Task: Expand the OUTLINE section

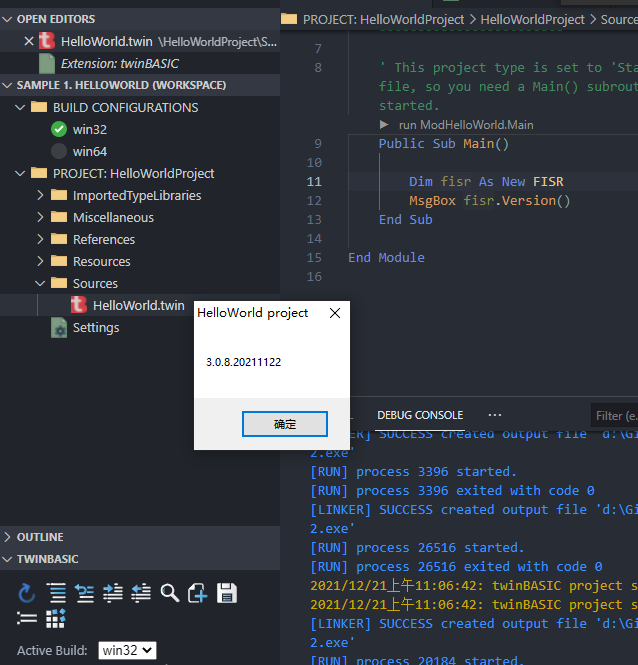Action: pyautogui.click(x=7, y=537)
